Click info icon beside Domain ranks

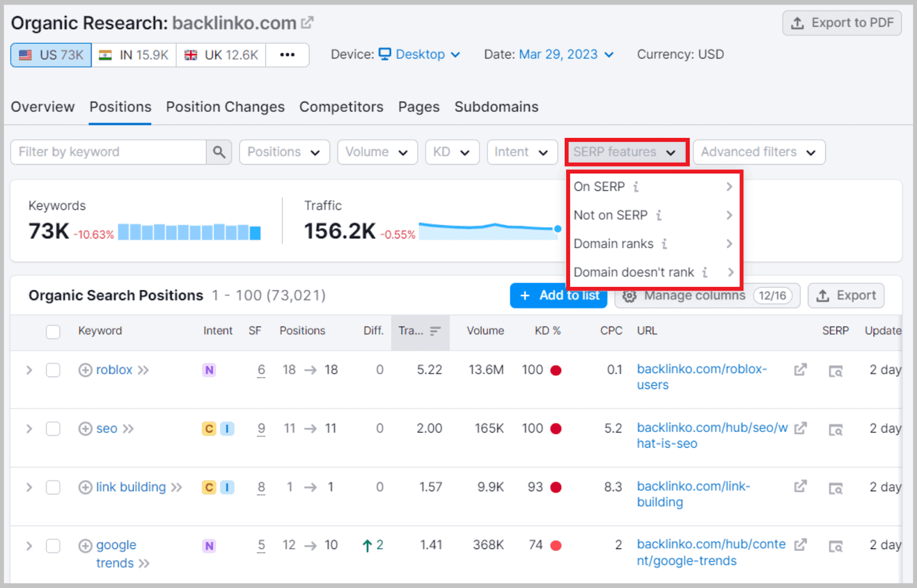point(664,244)
